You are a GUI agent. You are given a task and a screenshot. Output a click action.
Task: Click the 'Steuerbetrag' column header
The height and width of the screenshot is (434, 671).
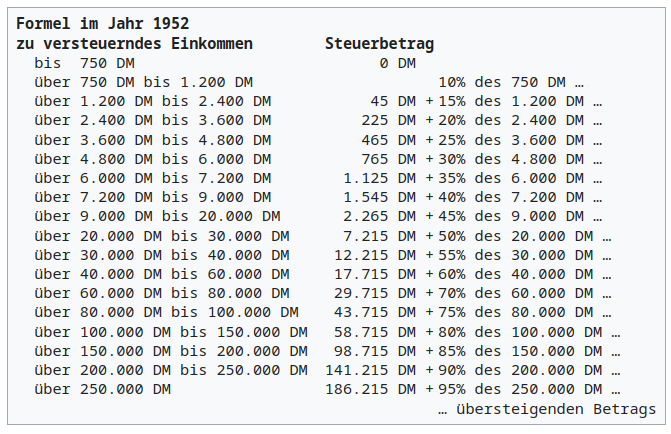tap(380, 44)
